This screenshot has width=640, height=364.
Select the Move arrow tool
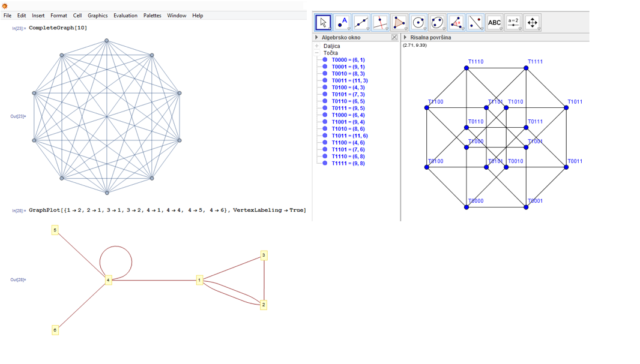(323, 23)
